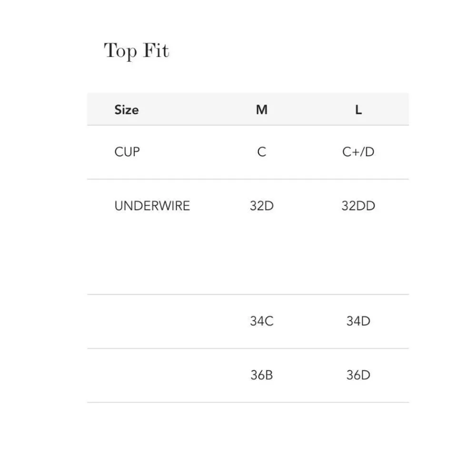Click the M size column header

(x=262, y=109)
